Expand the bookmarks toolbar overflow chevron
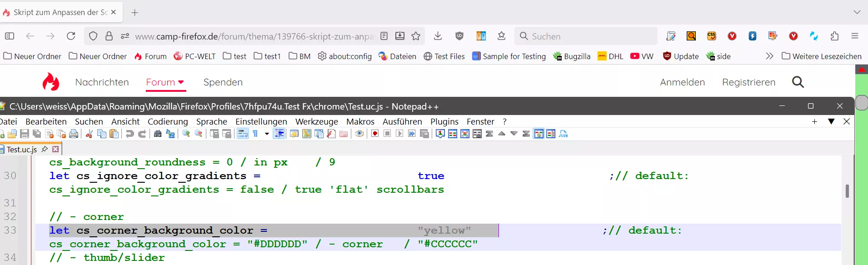 click(769, 56)
